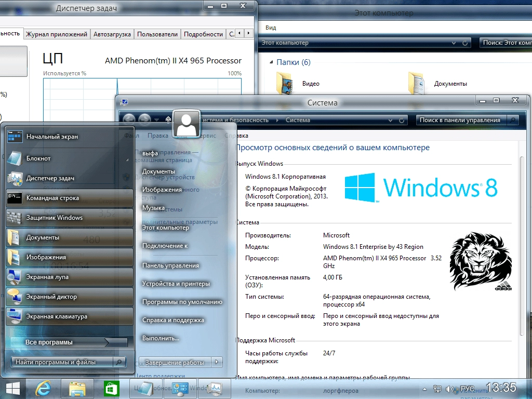The image size is (532, 399).
Task: Click Поиск: Этот компьютер search field
Action: point(506,43)
